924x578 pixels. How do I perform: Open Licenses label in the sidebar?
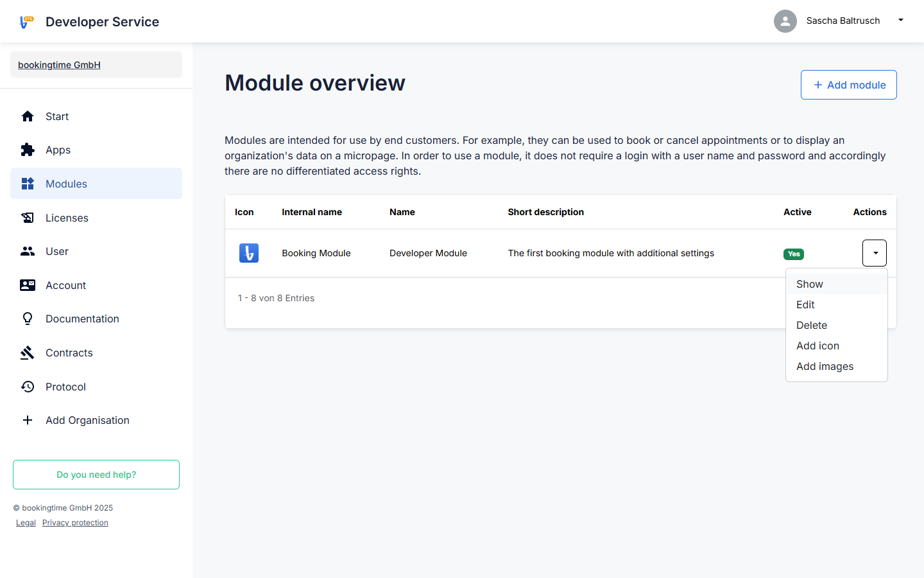point(67,218)
